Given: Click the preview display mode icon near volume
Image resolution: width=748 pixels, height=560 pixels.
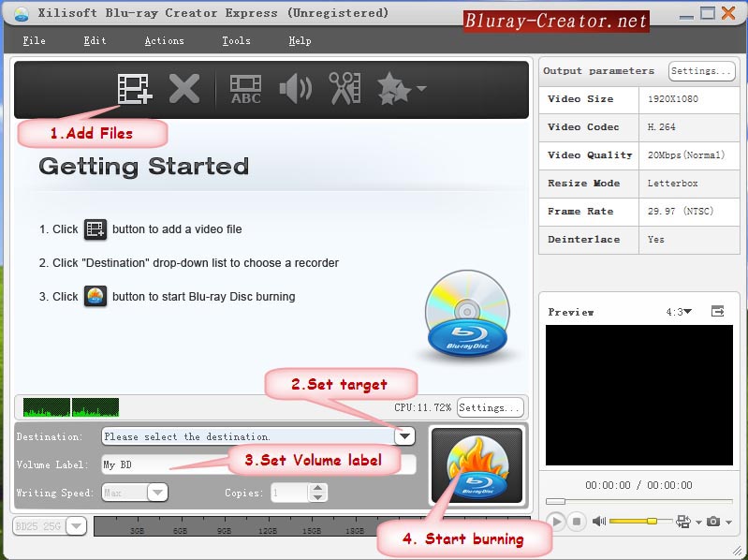Looking at the screenshot, I should coord(683,522).
